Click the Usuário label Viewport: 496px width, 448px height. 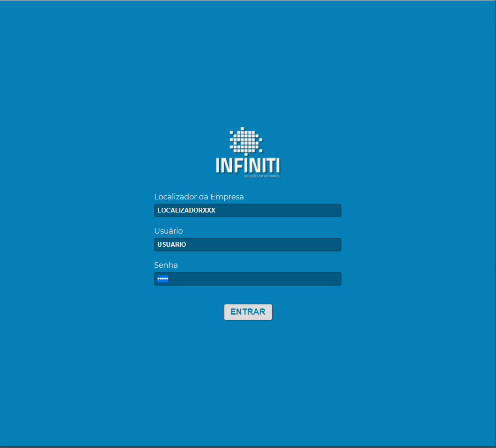(168, 231)
